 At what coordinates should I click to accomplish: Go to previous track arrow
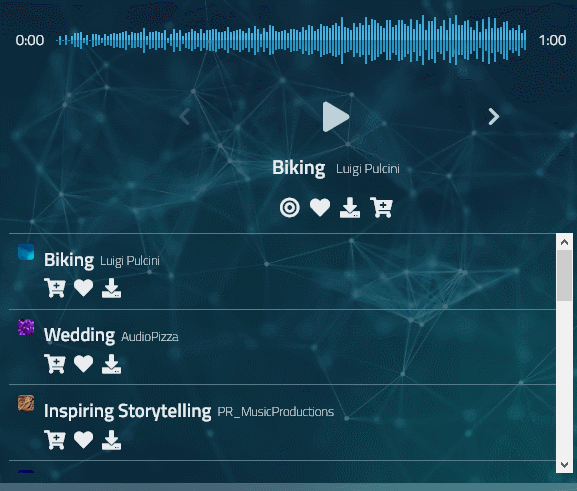(x=185, y=117)
